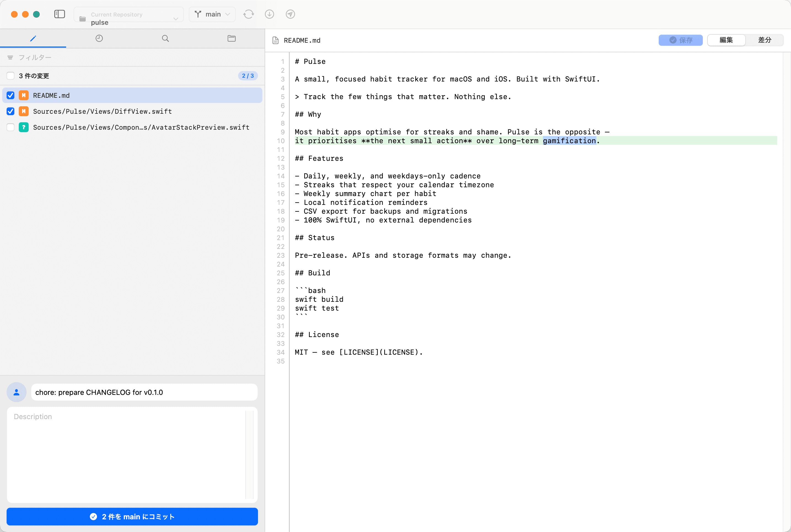Image resolution: width=791 pixels, height=532 pixels.
Task: Click the untracked badge icon for AvatarStackPreview.swift
Action: (x=23, y=127)
